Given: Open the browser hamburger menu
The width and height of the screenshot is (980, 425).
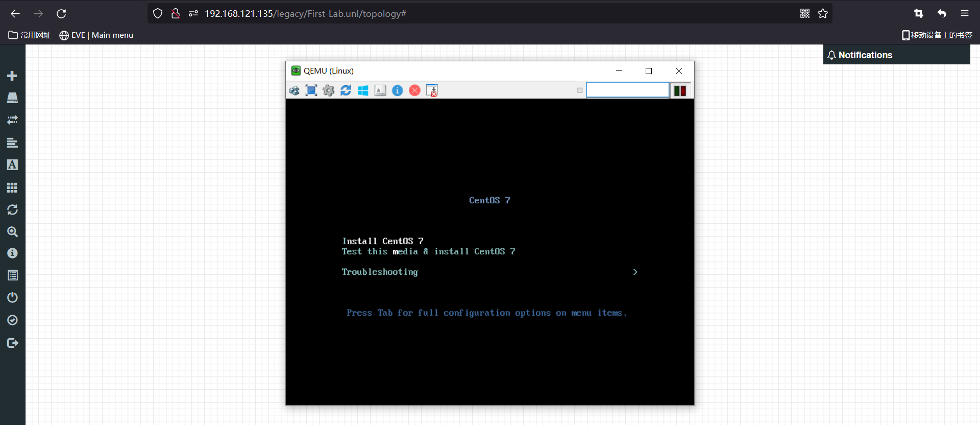Looking at the screenshot, I should (x=965, y=14).
